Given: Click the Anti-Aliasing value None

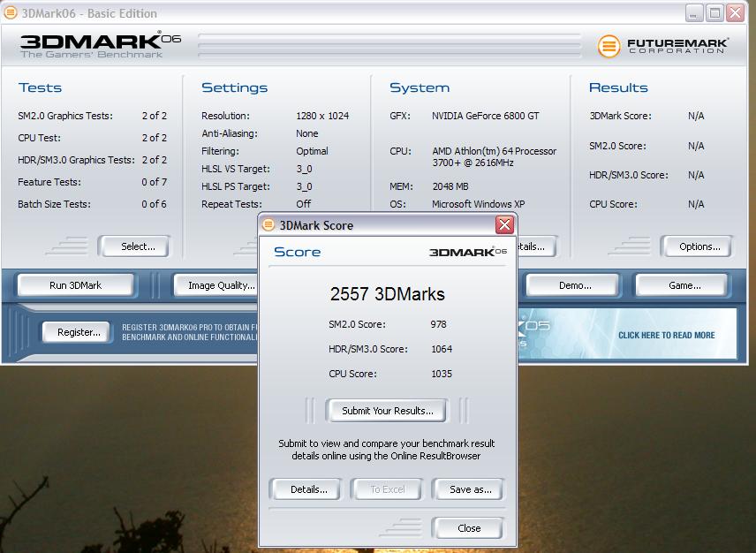Looking at the screenshot, I should click(307, 133).
